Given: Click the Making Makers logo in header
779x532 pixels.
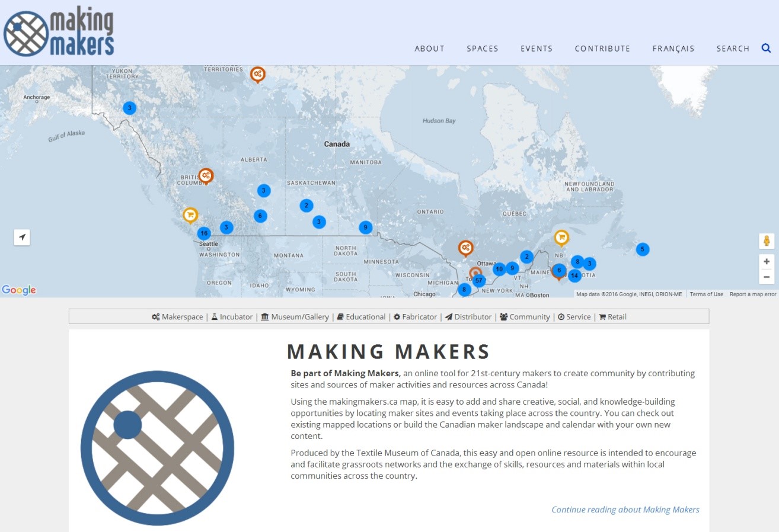Looking at the screenshot, I should pyautogui.click(x=59, y=33).
